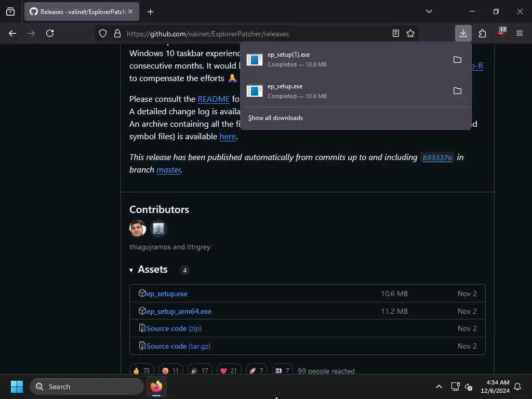Collapse the Assets section triangle

[x=131, y=270]
